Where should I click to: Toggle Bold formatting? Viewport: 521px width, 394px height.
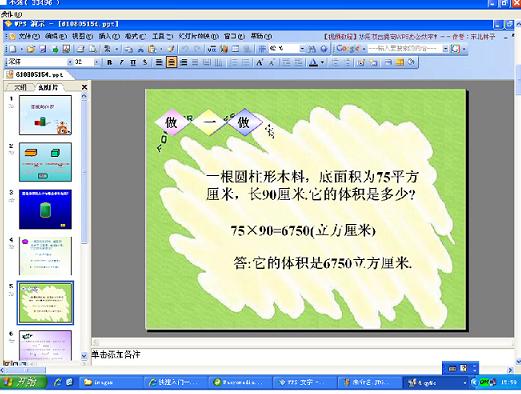109,62
